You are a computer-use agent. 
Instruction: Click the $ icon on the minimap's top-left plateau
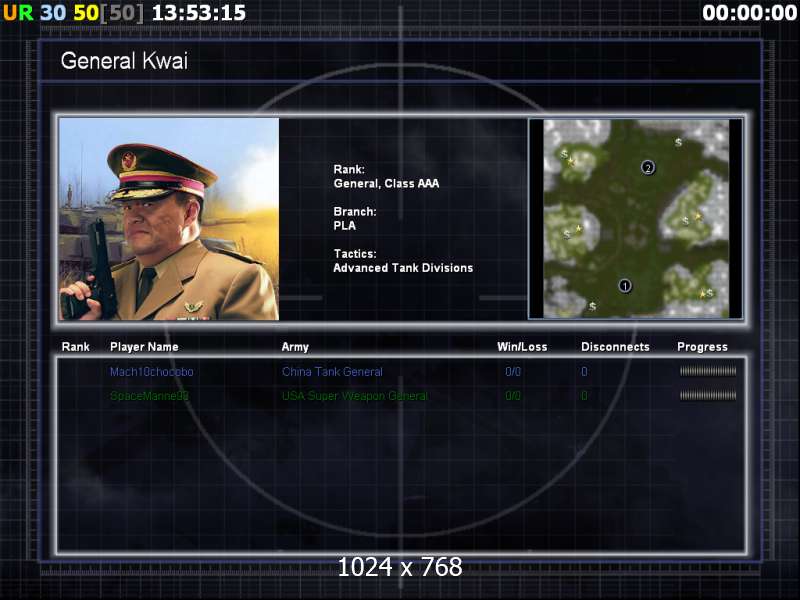(x=564, y=154)
